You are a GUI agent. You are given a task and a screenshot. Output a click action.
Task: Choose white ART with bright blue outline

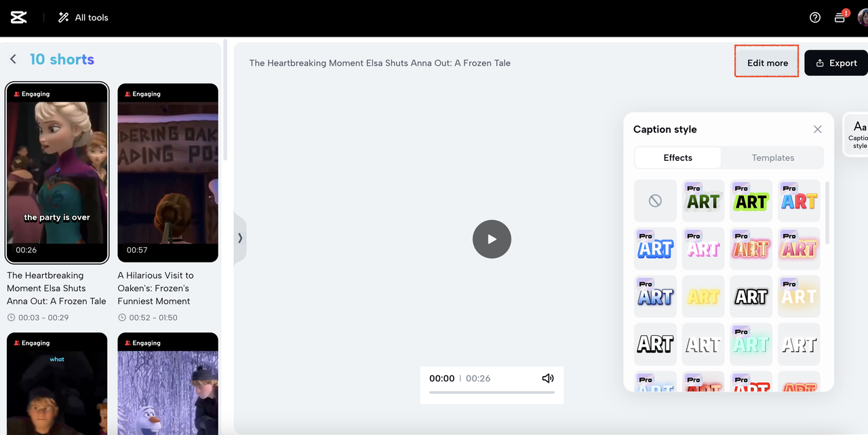(655, 248)
